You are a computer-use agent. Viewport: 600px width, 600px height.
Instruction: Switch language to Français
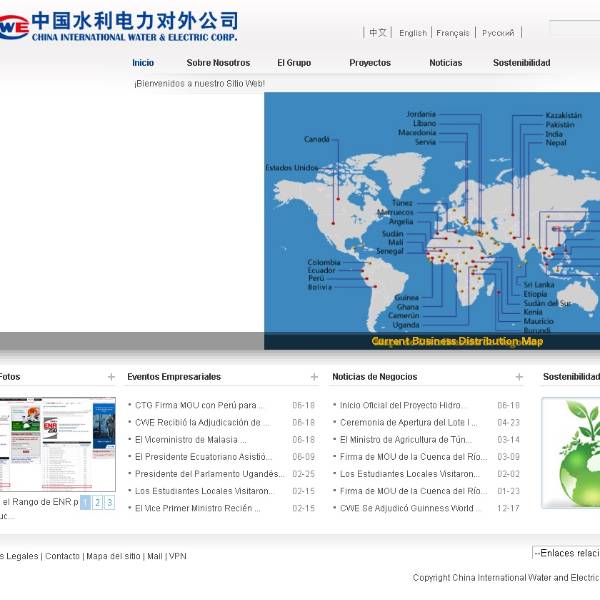tap(453, 33)
